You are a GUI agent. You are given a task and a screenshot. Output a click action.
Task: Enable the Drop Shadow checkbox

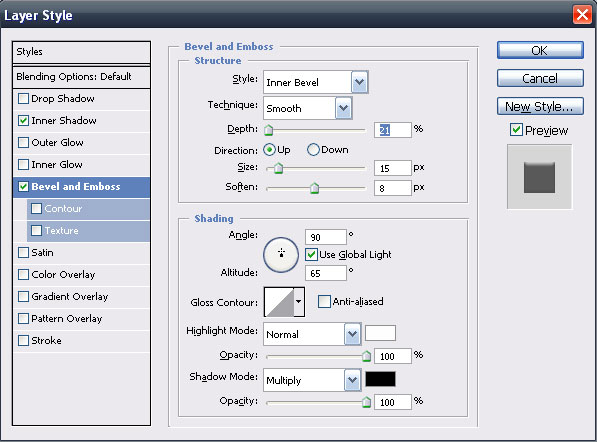(24, 99)
